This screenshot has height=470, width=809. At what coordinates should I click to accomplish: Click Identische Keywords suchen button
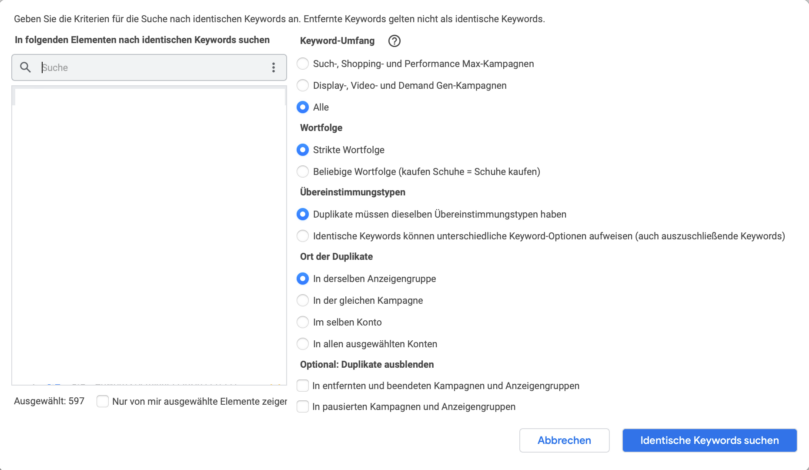point(709,440)
